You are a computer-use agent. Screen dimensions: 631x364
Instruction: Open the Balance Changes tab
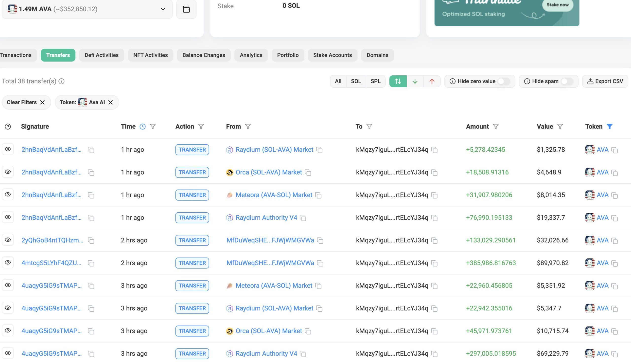tap(204, 55)
